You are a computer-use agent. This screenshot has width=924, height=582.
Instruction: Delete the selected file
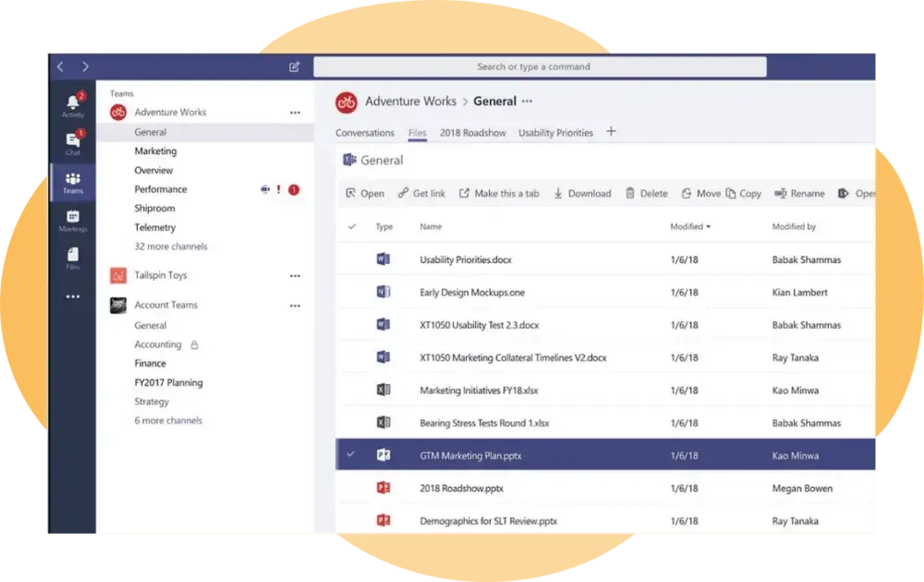pyautogui.click(x=647, y=193)
